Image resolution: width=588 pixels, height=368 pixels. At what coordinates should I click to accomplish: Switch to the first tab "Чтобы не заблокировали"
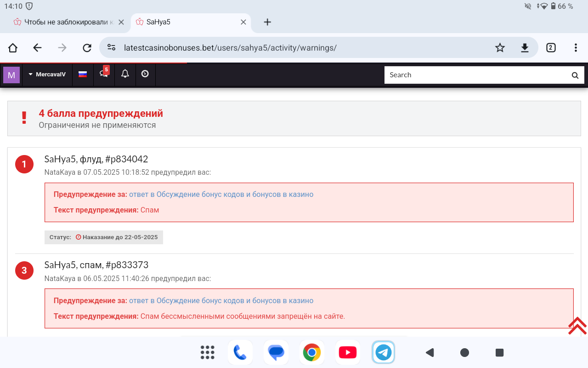pos(63,22)
